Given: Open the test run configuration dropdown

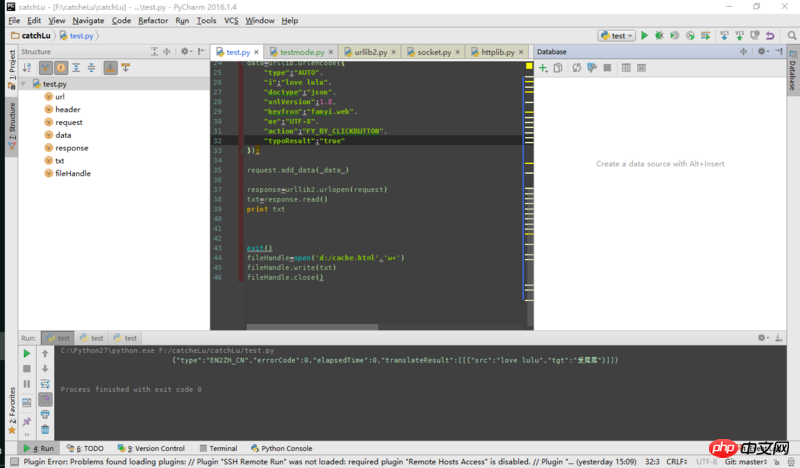Looking at the screenshot, I should pos(616,35).
